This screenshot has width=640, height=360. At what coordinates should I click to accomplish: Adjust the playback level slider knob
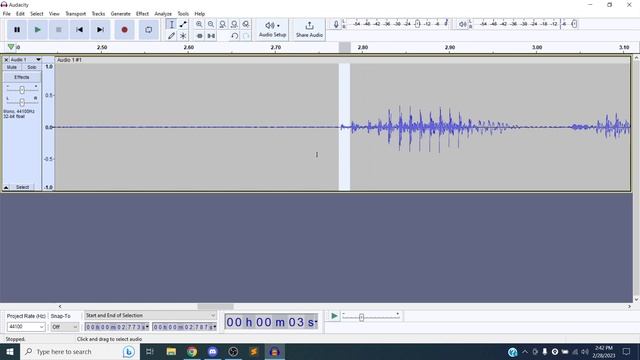(x=574, y=24)
